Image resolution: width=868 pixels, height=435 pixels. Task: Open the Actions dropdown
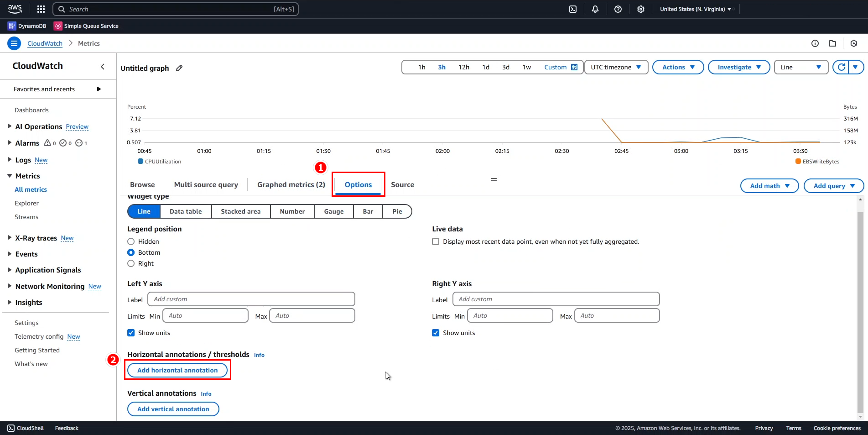pyautogui.click(x=678, y=67)
